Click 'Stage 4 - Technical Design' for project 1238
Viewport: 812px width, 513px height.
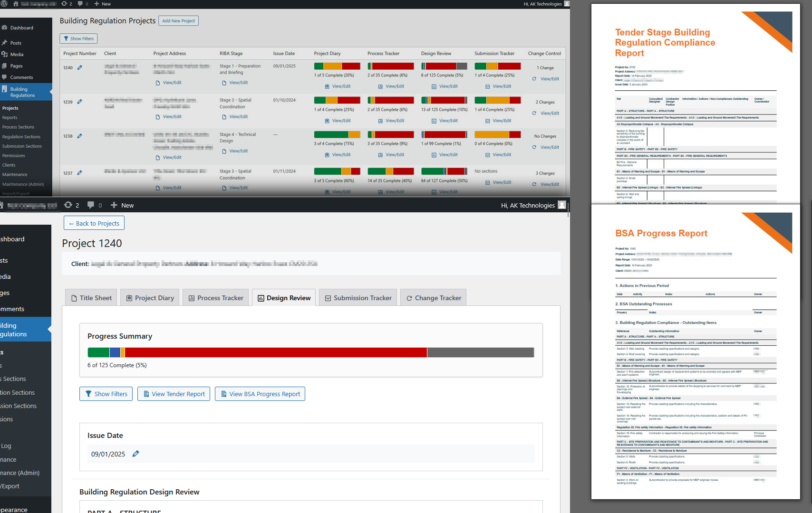tap(238, 138)
